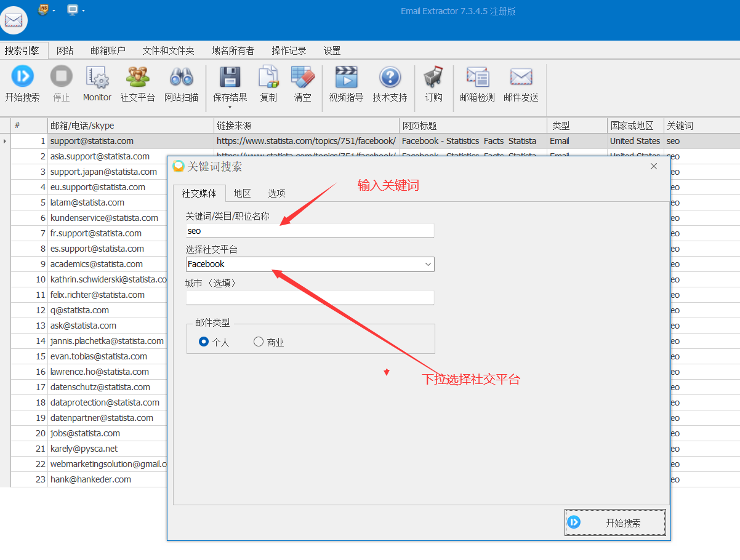This screenshot has height=560, width=740.
Task: Select the 个人 personal email type radio button
Action: point(203,342)
